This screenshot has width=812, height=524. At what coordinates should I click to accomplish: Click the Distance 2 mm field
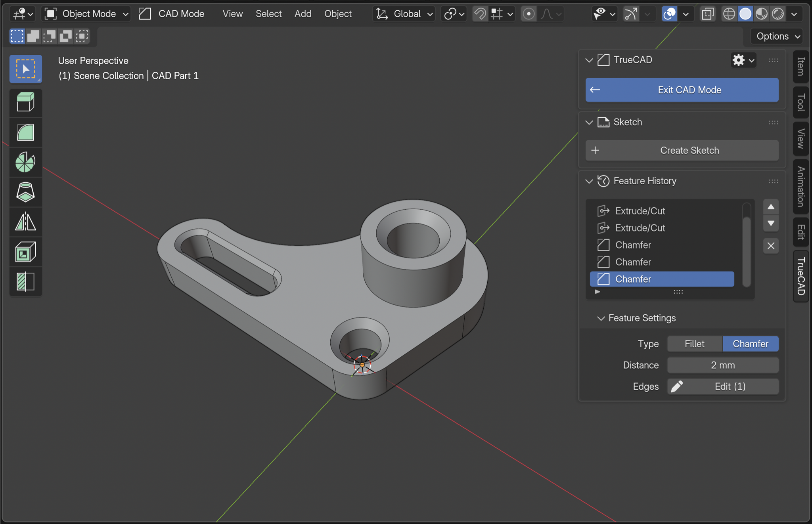(x=723, y=365)
